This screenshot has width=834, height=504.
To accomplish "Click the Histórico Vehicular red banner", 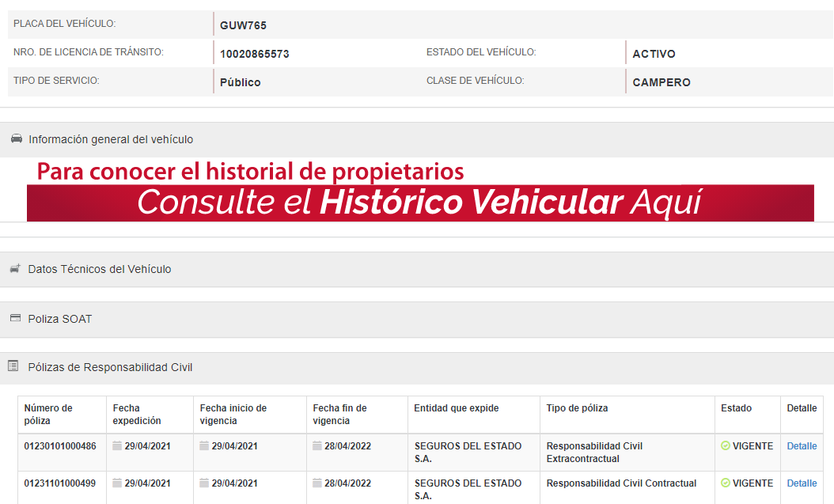I will pos(419,203).
